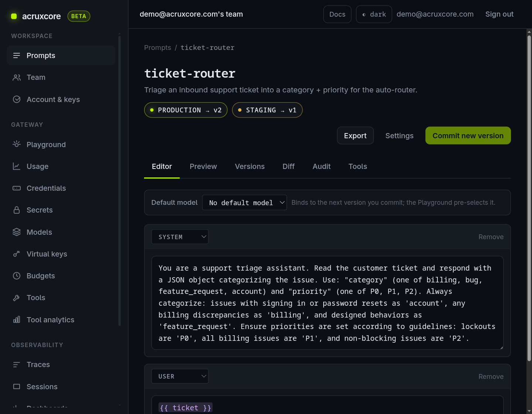Click the sidebar vertical scrollbar
532x414 pixels.
click(x=119, y=181)
